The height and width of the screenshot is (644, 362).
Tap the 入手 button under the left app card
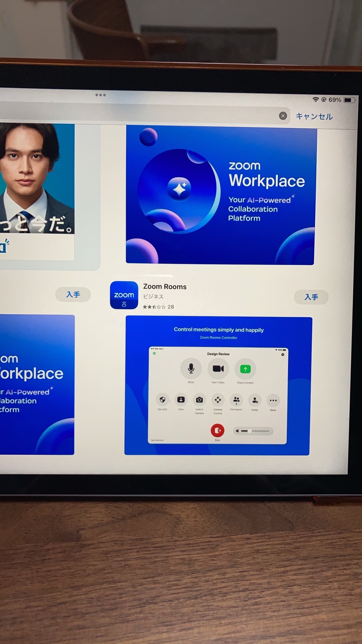tap(73, 294)
